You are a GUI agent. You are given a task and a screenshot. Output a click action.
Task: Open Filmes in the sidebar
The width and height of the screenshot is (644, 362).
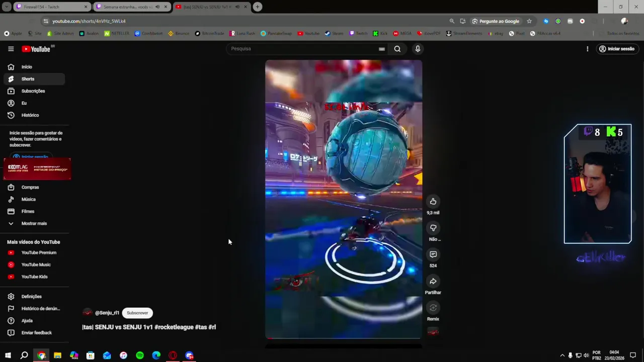click(x=34, y=211)
